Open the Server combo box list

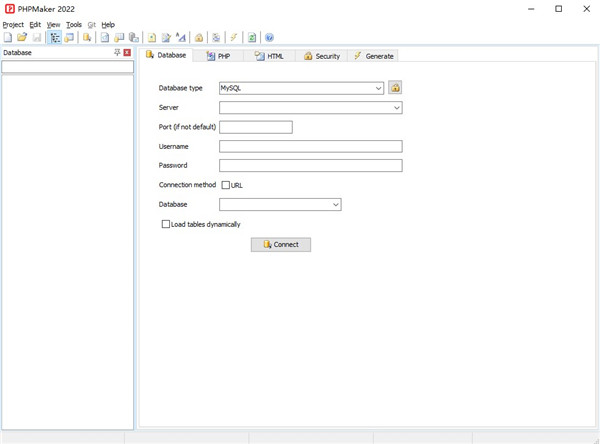(x=397, y=107)
